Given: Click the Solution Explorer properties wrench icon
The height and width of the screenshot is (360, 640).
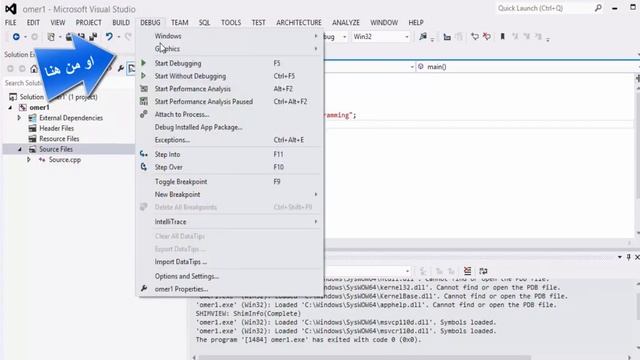Looking at the screenshot, I should pyautogui.click(x=121, y=69).
